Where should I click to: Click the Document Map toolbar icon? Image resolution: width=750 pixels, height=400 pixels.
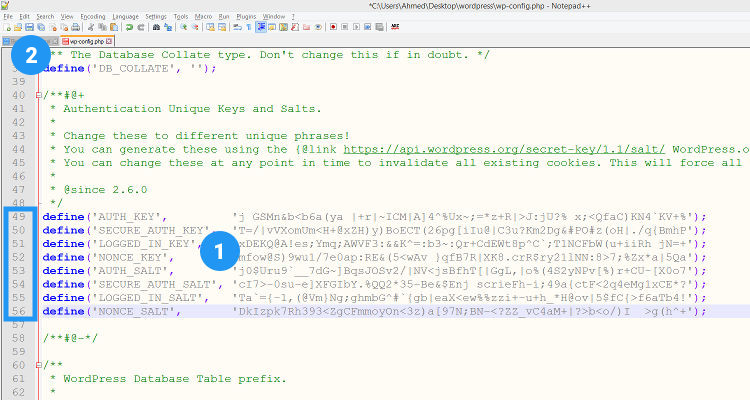(283, 27)
